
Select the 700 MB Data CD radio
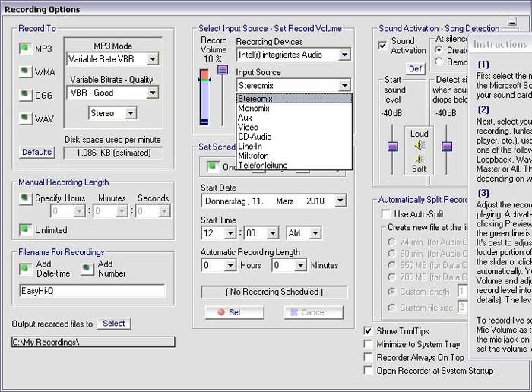pos(392,277)
